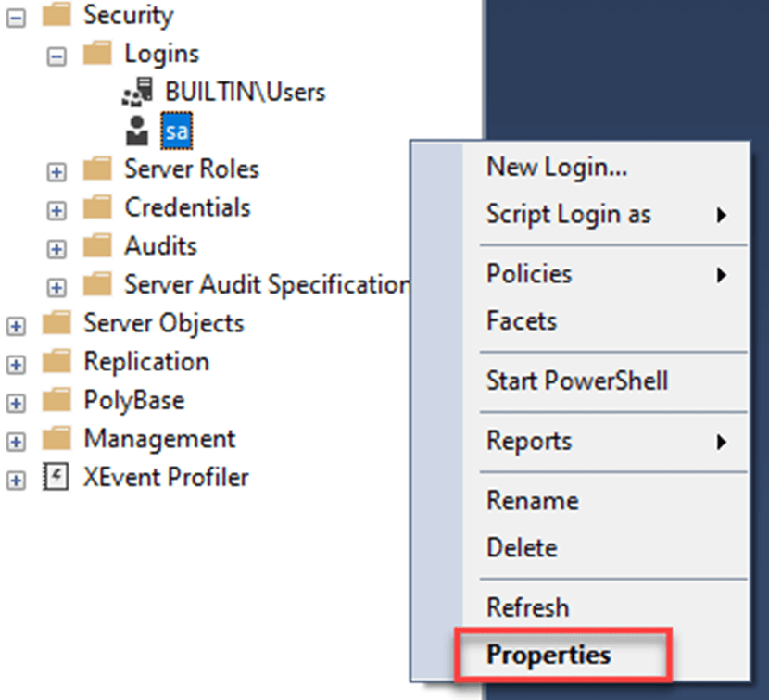
Task: Click Refresh to reload the node
Action: click(x=526, y=606)
